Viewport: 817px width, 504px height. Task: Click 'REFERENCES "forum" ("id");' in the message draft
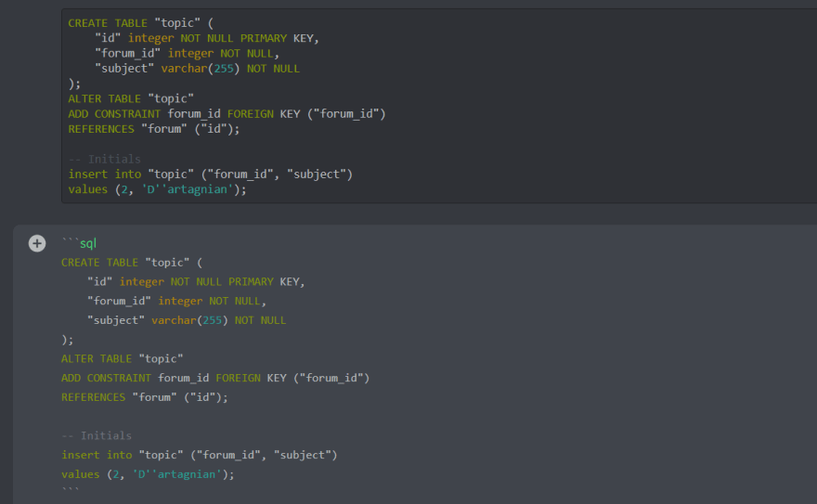pos(144,397)
